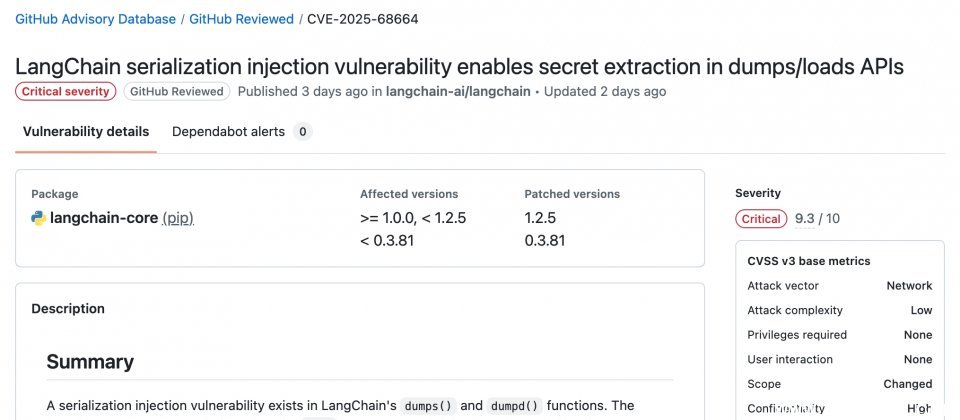
Task: Click the Critical severity label under the title
Action: coord(66,91)
